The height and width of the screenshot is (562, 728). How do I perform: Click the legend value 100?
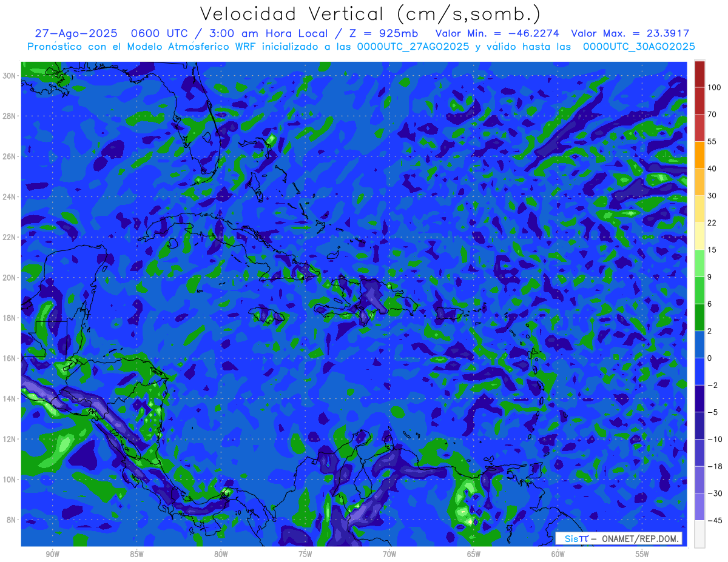pos(713,87)
